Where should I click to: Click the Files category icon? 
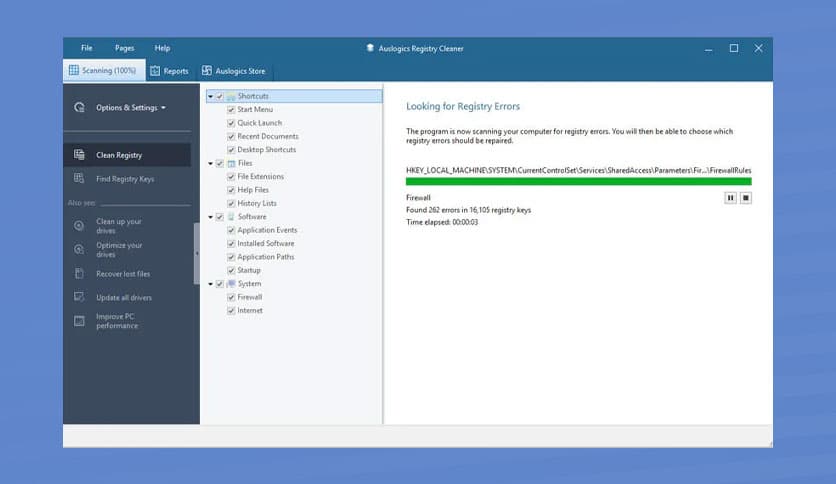pos(231,163)
